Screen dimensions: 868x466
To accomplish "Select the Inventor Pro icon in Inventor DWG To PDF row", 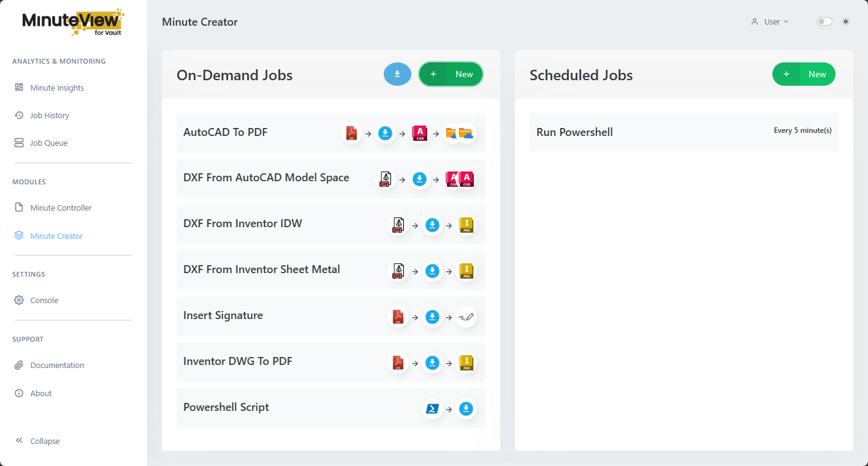I will [466, 363].
